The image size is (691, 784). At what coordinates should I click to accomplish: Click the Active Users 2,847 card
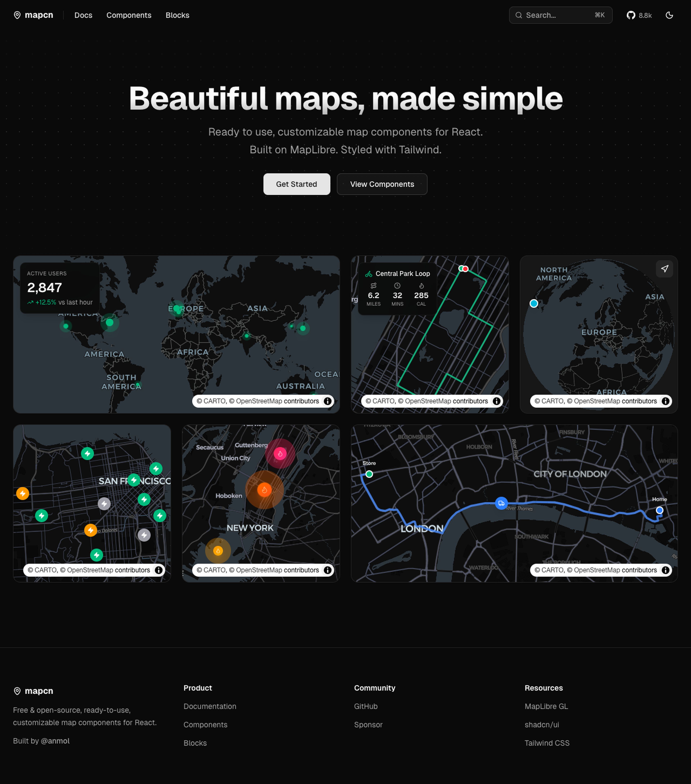click(60, 288)
